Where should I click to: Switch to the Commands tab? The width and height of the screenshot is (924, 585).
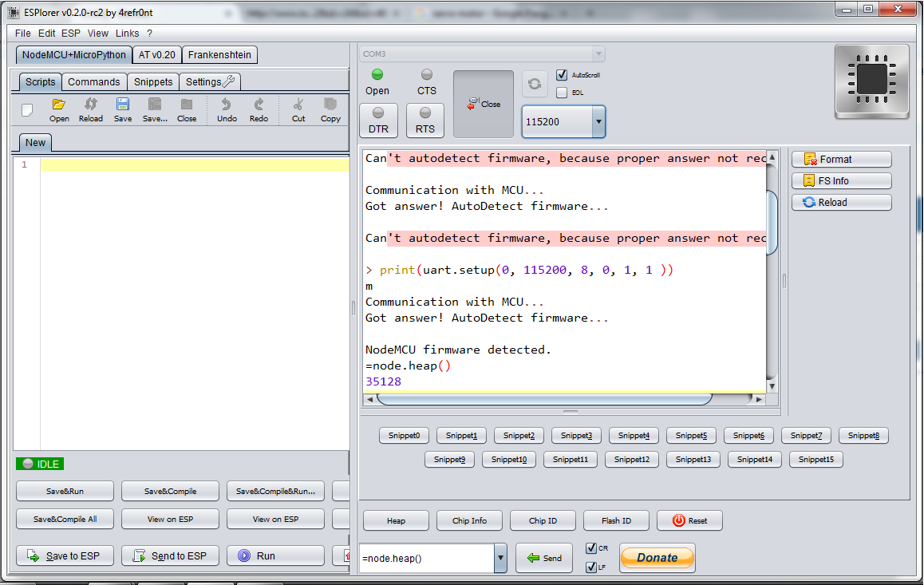[x=94, y=81]
